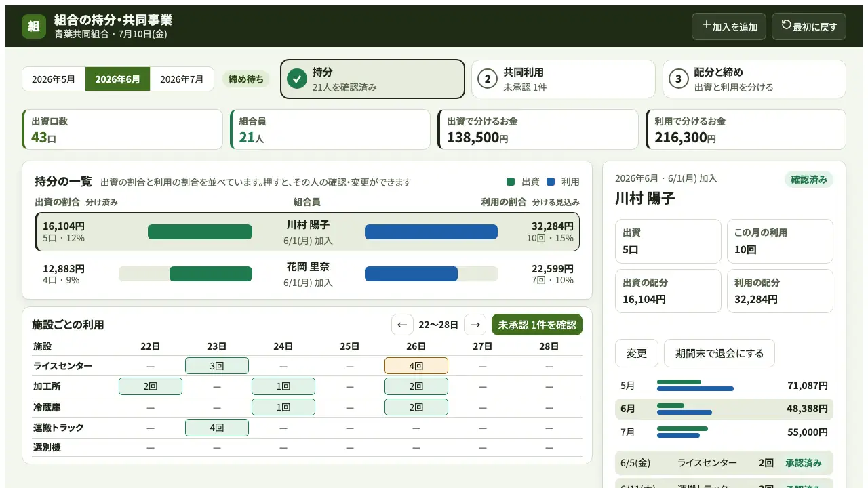Click the green 出資 legend swatch

tap(511, 182)
